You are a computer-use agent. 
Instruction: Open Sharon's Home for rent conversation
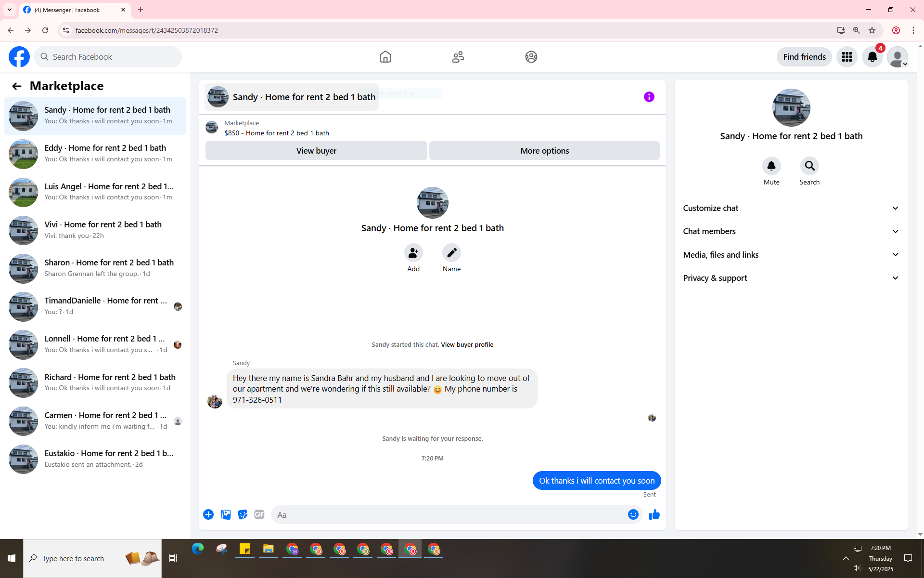tap(95, 268)
